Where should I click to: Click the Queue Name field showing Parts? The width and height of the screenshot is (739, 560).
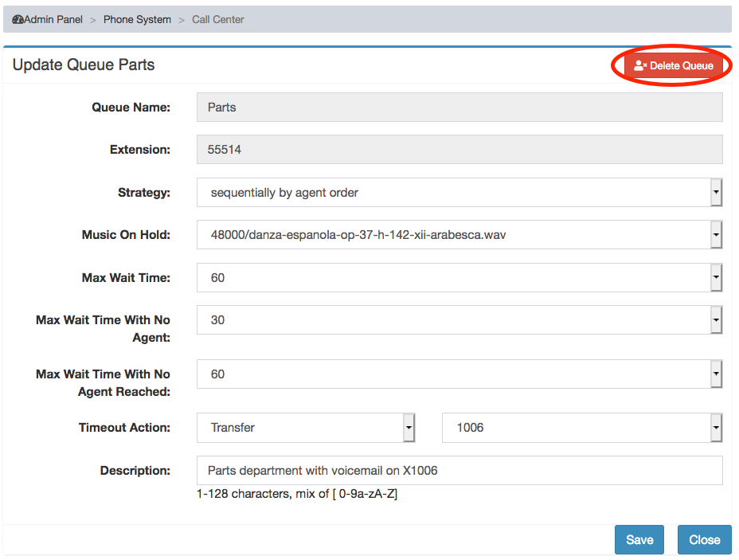click(x=459, y=107)
